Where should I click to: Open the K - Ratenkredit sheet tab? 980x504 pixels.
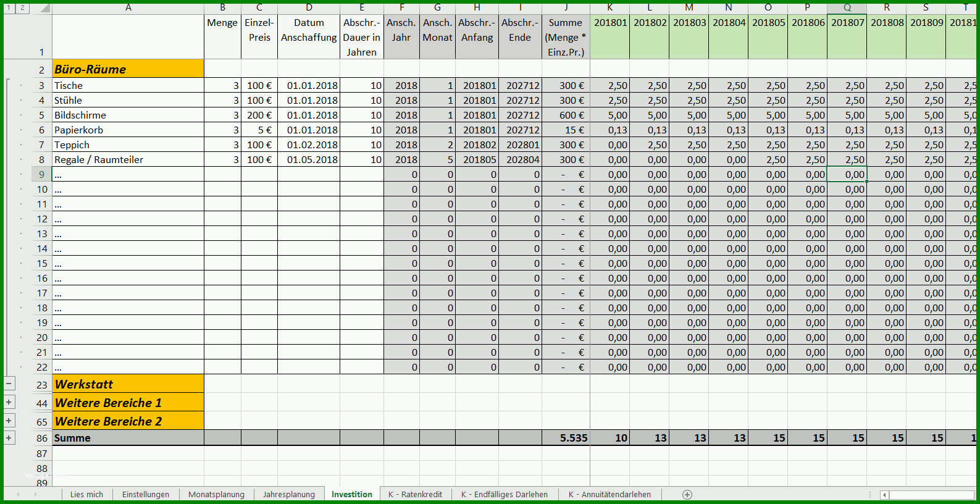click(x=415, y=495)
